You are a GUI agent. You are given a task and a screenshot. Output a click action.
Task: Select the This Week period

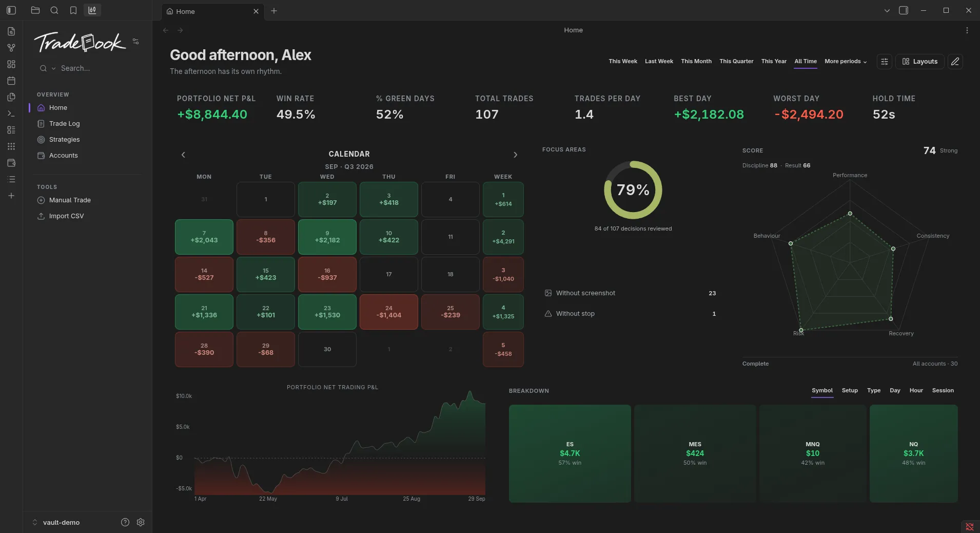point(623,61)
